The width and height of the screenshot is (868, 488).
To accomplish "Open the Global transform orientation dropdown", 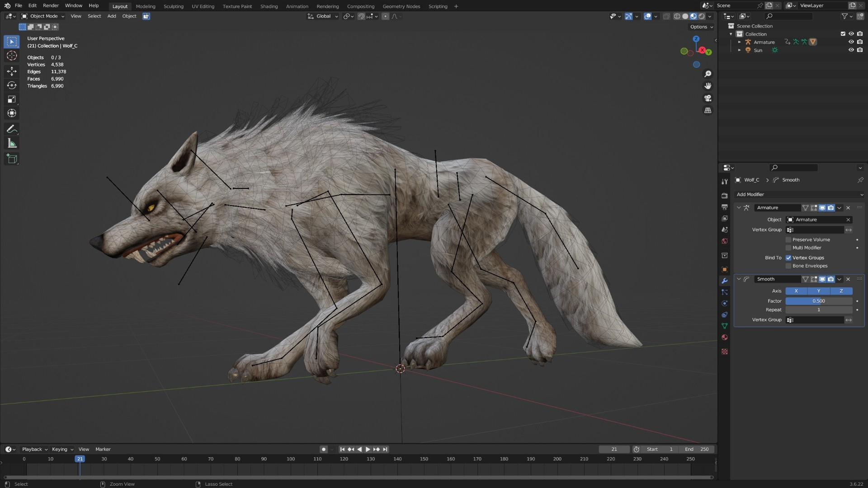I will click(323, 16).
